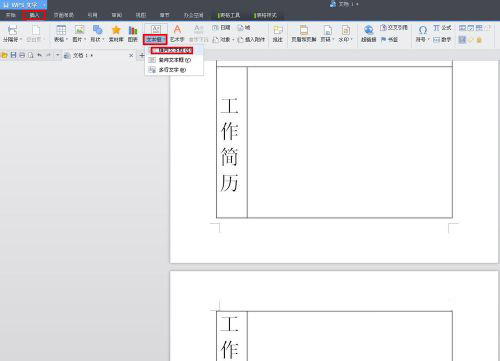Viewport: 500px width, 361px height.
Task: Open the 视图 (View) tab
Action: [141, 15]
